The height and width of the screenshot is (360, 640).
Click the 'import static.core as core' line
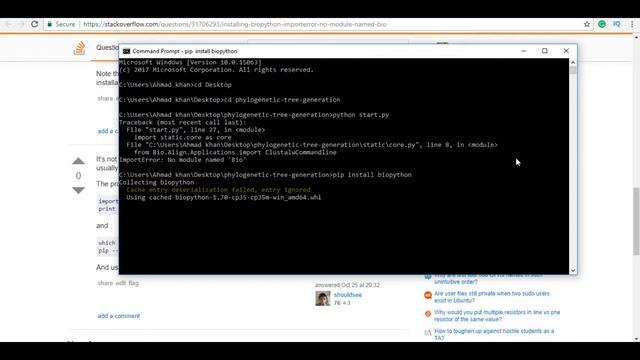[x=182, y=137]
